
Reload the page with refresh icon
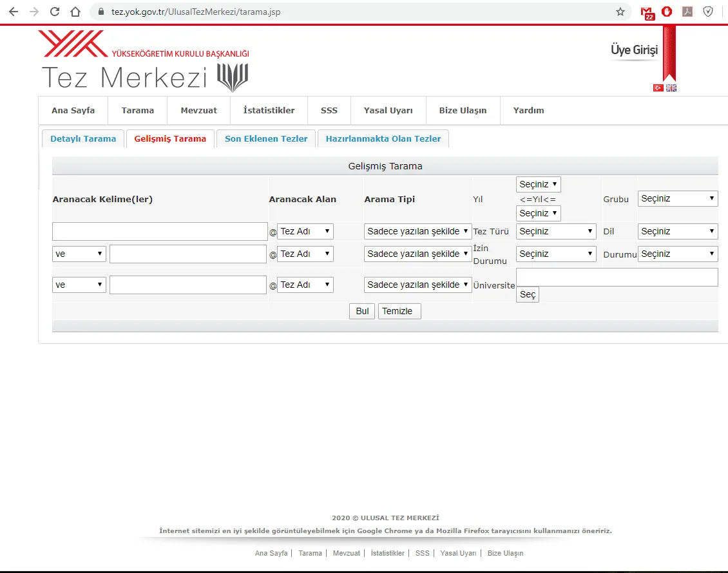[x=55, y=12]
